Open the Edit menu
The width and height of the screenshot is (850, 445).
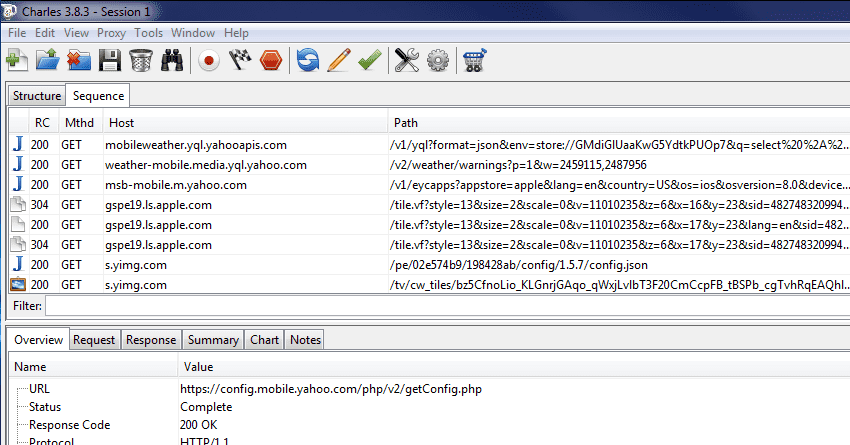pyautogui.click(x=45, y=33)
